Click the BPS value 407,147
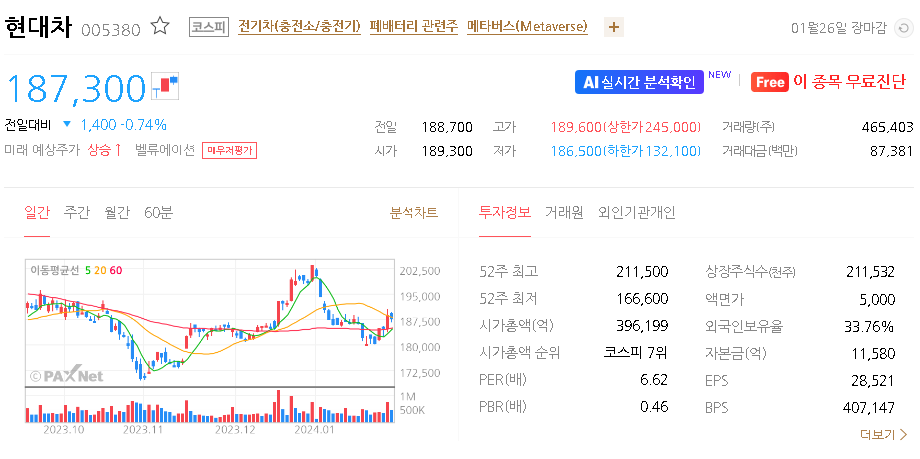920x459 pixels. (870, 407)
